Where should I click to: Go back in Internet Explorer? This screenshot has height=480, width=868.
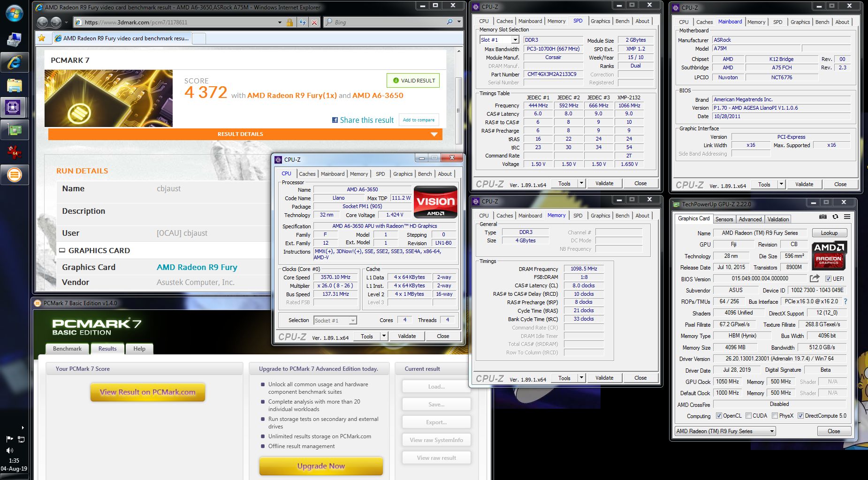42,22
